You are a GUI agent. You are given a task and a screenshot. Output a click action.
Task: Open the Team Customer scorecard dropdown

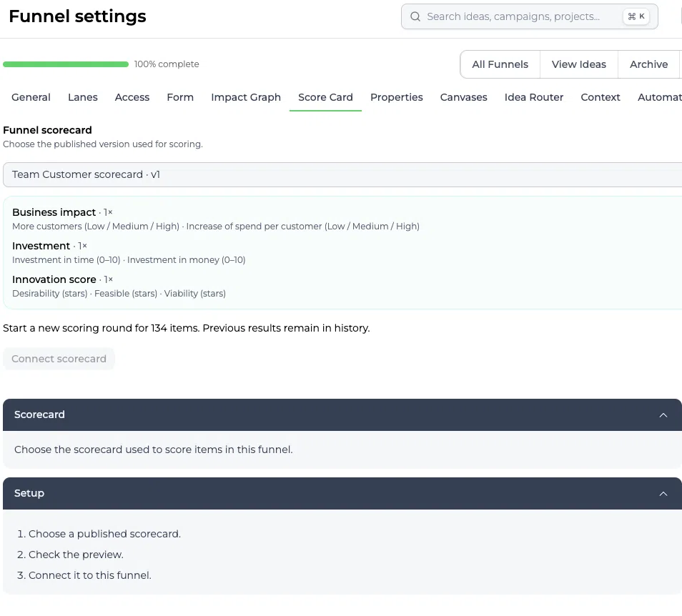(x=342, y=175)
